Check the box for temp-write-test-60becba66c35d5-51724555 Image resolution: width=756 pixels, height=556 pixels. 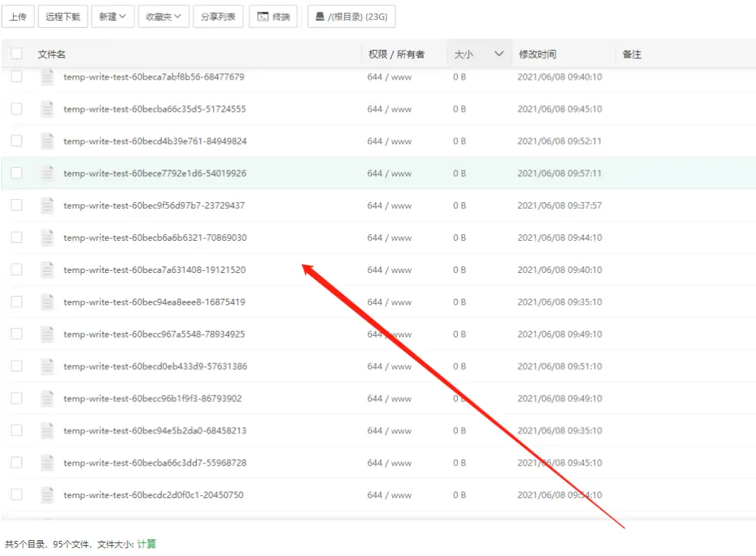[16, 108]
